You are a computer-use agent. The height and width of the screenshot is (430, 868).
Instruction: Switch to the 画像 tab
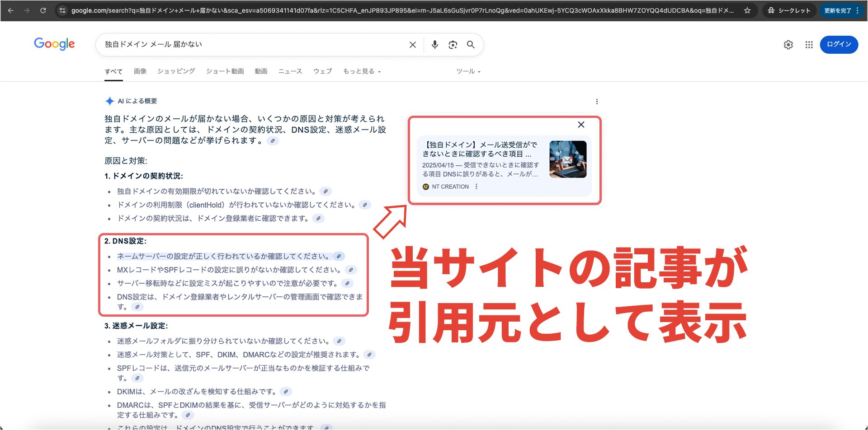[140, 71]
